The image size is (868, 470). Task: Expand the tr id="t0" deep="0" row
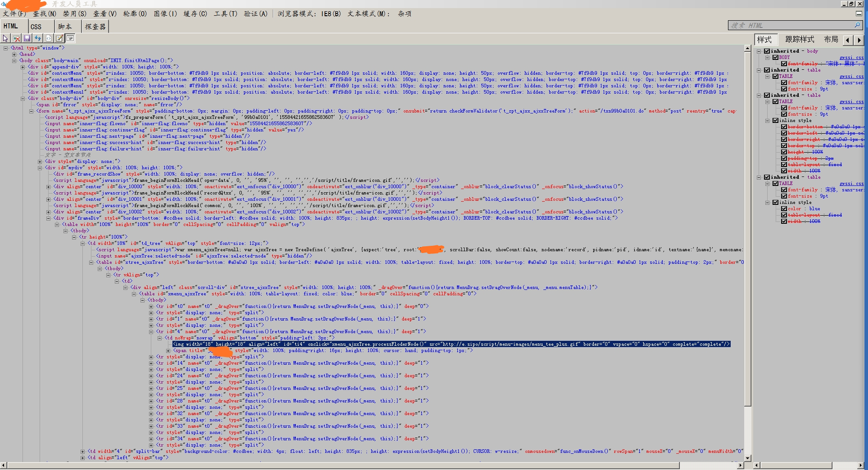(x=151, y=306)
